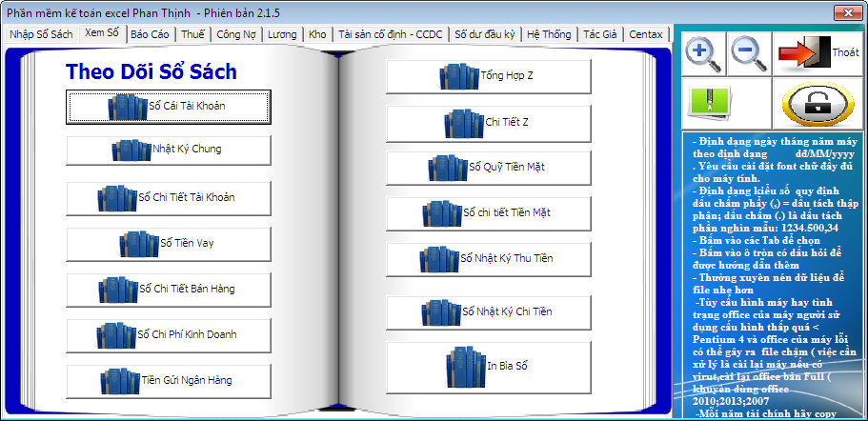Open Tổng Hợp Z report
The height and width of the screenshot is (421, 868).
(x=488, y=76)
